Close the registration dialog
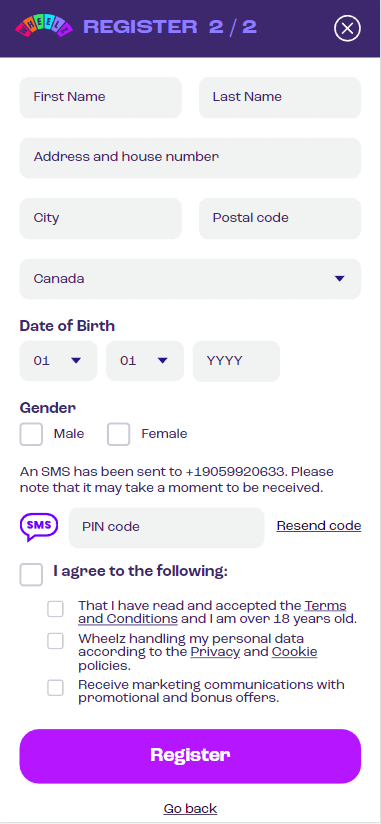The height and width of the screenshot is (824, 381). tap(347, 28)
